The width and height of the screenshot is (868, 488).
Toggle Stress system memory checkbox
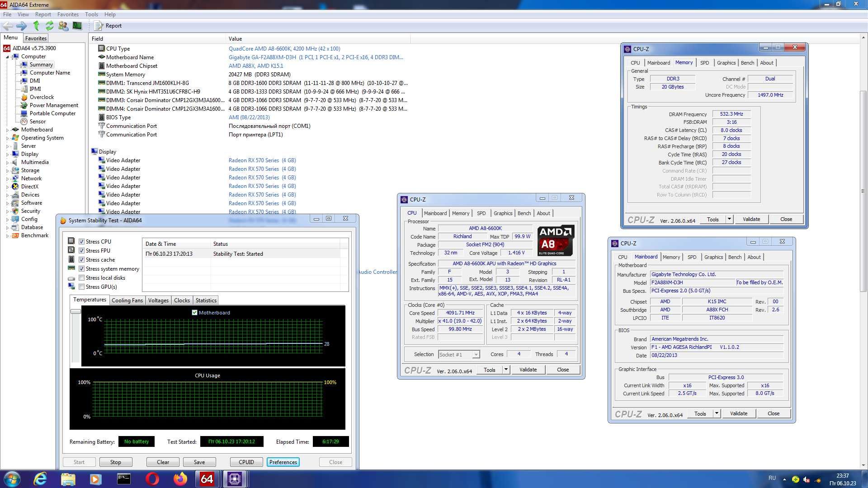click(x=82, y=269)
